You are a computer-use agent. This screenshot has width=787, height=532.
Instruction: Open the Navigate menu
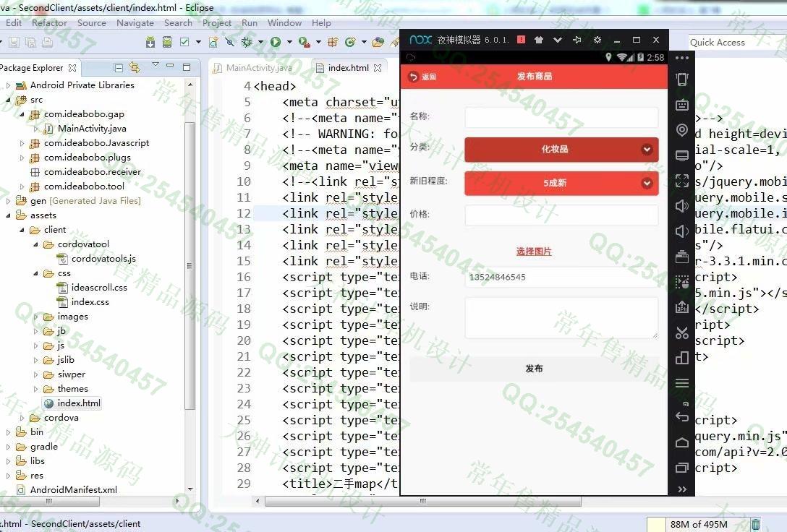point(135,23)
